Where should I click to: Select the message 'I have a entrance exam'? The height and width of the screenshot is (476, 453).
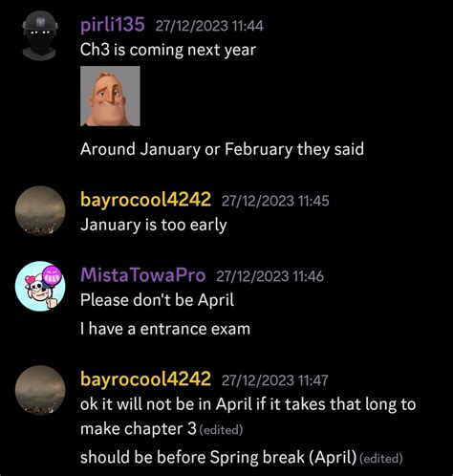(x=165, y=329)
